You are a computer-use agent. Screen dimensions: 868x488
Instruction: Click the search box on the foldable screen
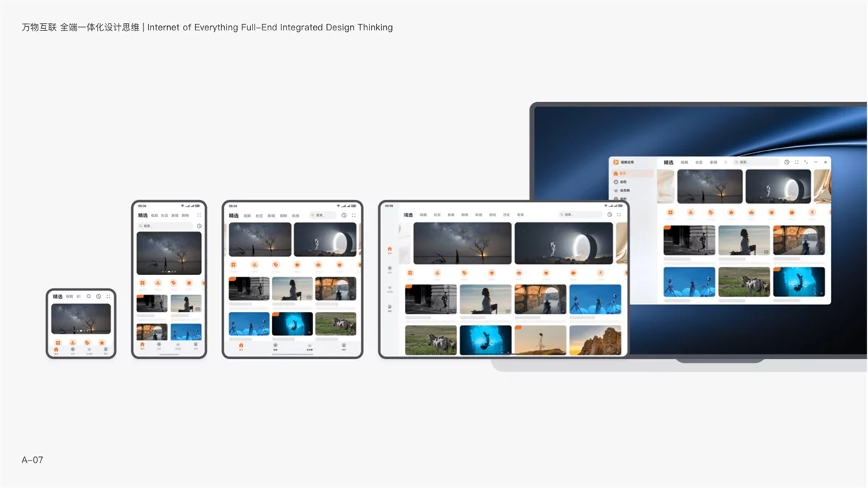click(323, 215)
